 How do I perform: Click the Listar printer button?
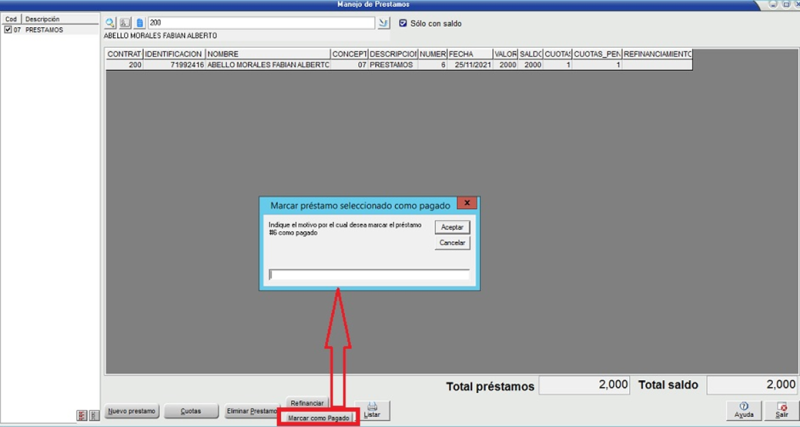pyautogui.click(x=372, y=410)
